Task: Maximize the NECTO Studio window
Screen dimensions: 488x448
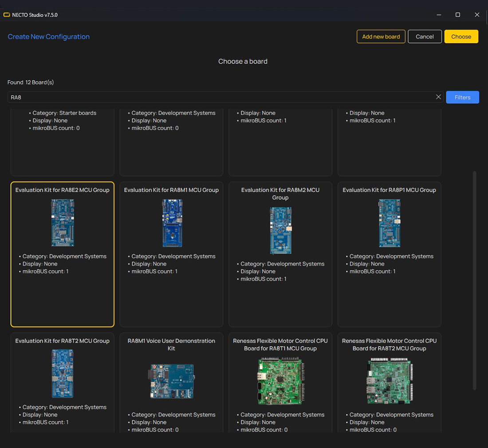Action: point(457,15)
